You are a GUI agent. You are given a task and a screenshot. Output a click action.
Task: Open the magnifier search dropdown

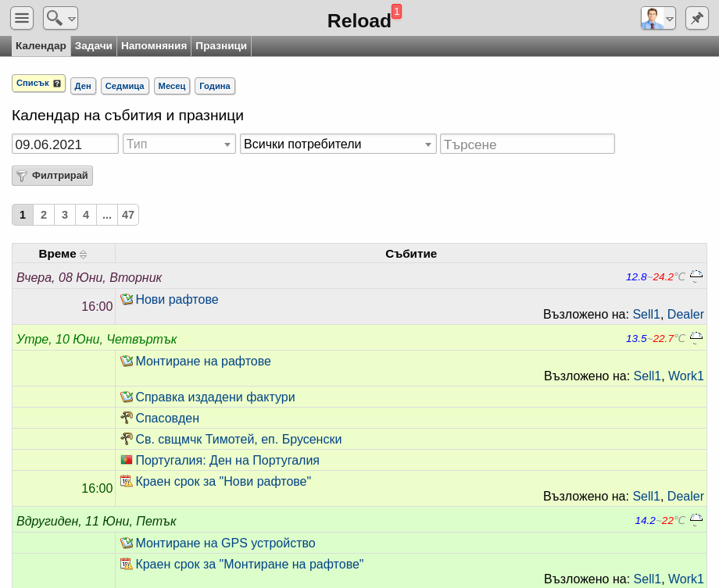point(60,18)
